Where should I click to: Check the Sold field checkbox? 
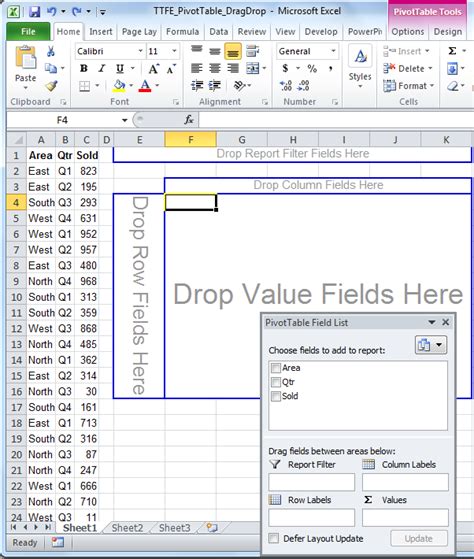tap(276, 396)
